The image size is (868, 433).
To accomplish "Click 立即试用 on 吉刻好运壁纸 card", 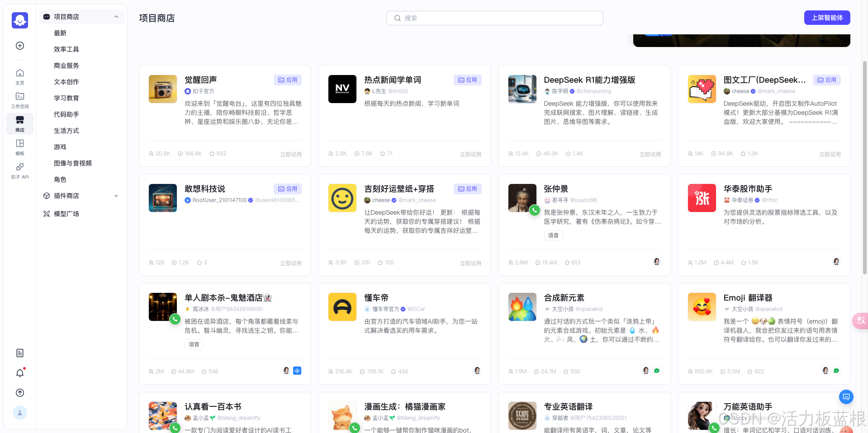I will click(x=470, y=263).
